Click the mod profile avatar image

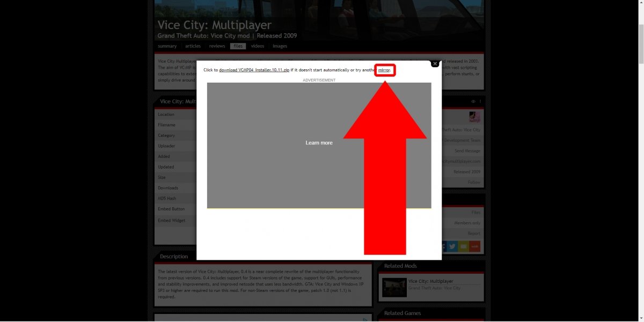tap(474, 116)
